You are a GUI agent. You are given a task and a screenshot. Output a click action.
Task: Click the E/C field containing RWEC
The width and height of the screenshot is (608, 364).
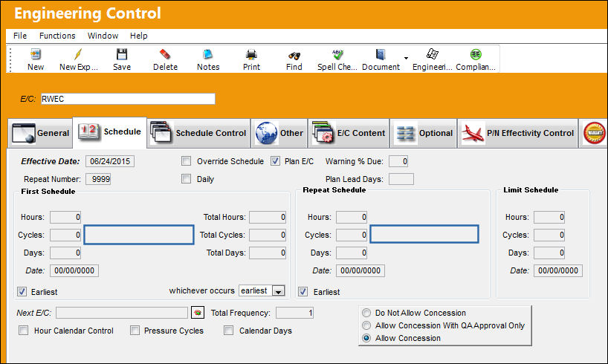[128, 99]
